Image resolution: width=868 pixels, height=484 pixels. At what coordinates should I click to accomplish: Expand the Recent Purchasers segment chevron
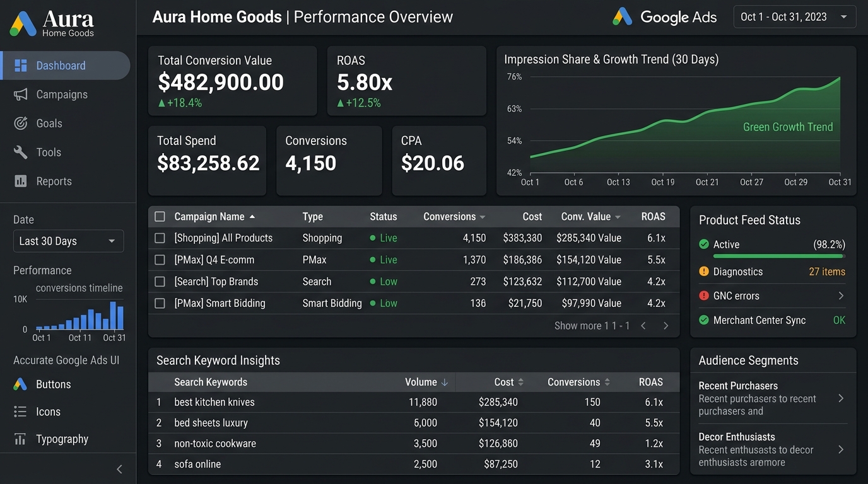tap(841, 398)
